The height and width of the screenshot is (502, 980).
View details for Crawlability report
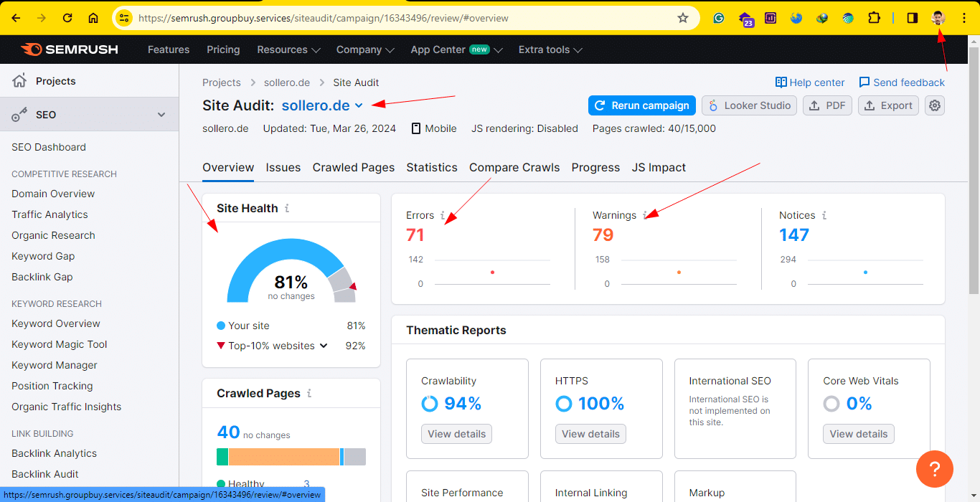(457, 434)
